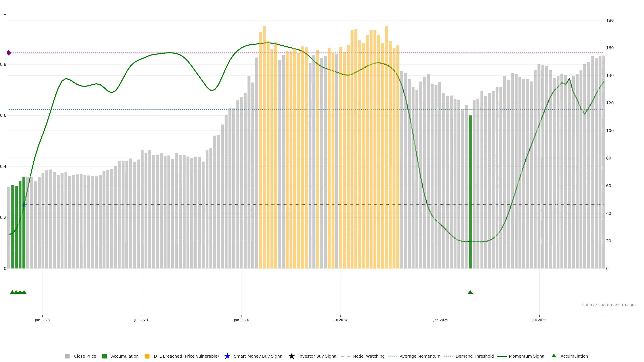
Task: Click the purple diamond Demand Threshold marker
Action: [9, 53]
